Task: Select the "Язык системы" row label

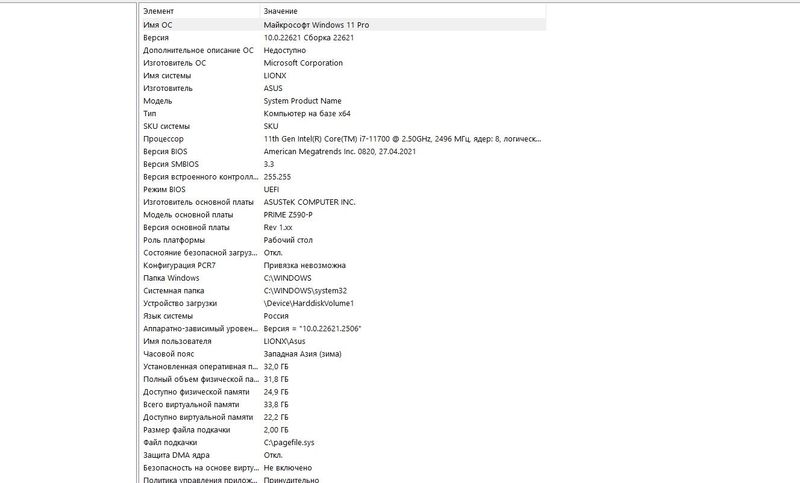Action: tap(168, 316)
